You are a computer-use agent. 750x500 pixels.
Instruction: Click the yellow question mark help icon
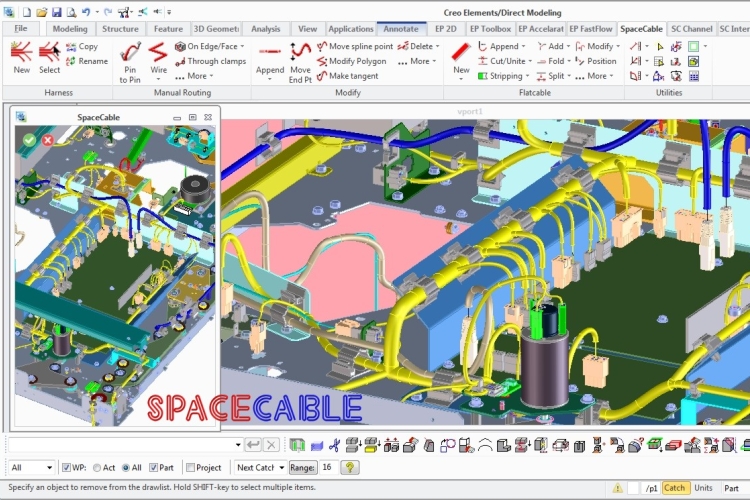pyautogui.click(x=350, y=467)
